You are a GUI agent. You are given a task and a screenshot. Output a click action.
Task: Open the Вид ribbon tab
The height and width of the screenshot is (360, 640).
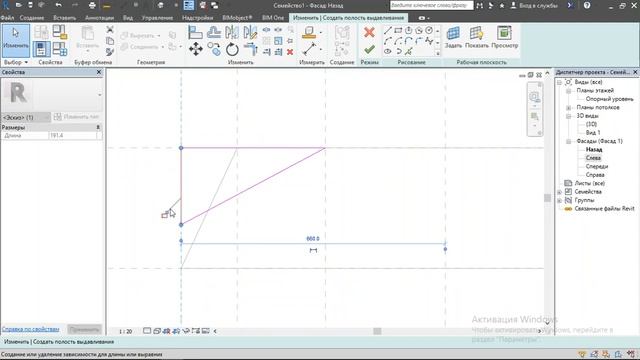click(x=128, y=18)
